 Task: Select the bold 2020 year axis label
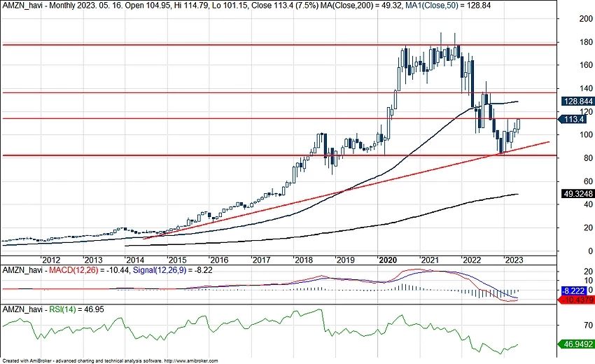[387, 260]
